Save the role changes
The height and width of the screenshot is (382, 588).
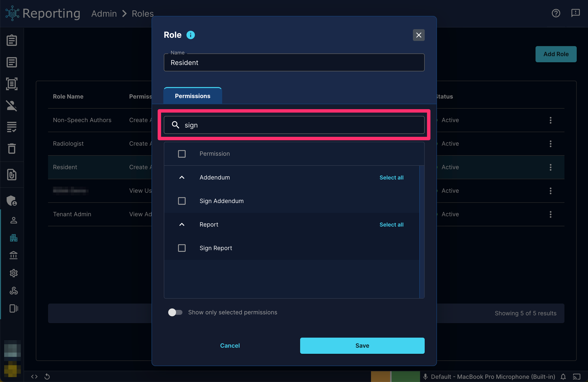click(362, 345)
